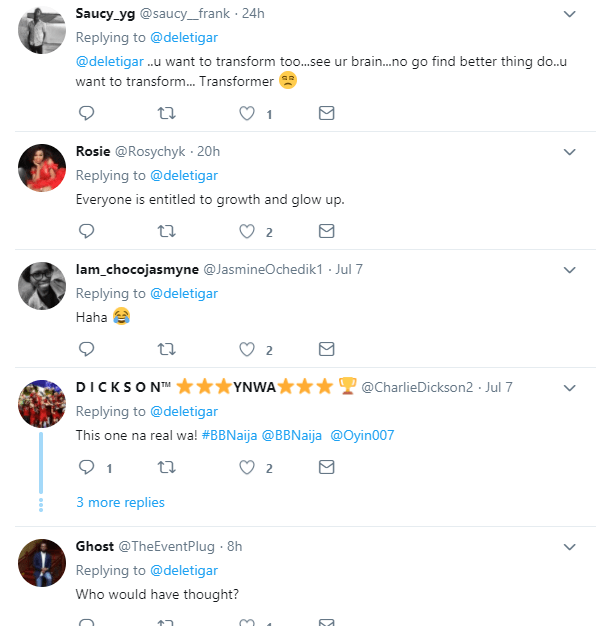
Task: Retweet Saucy_yg's tweet
Action: coord(167,114)
